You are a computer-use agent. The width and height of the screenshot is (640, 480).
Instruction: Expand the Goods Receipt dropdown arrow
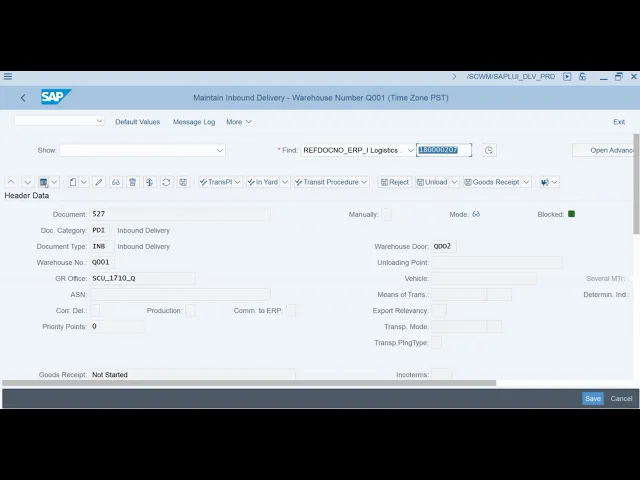tap(527, 182)
